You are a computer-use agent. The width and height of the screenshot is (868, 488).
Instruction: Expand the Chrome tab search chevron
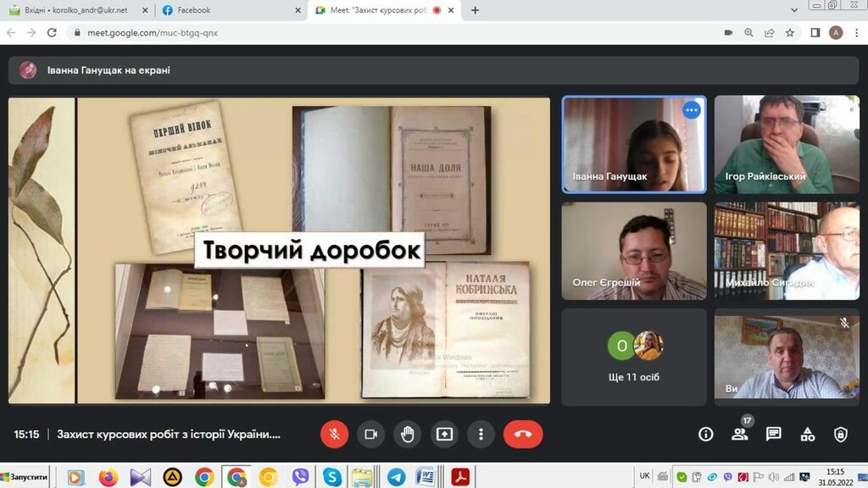[x=794, y=10]
